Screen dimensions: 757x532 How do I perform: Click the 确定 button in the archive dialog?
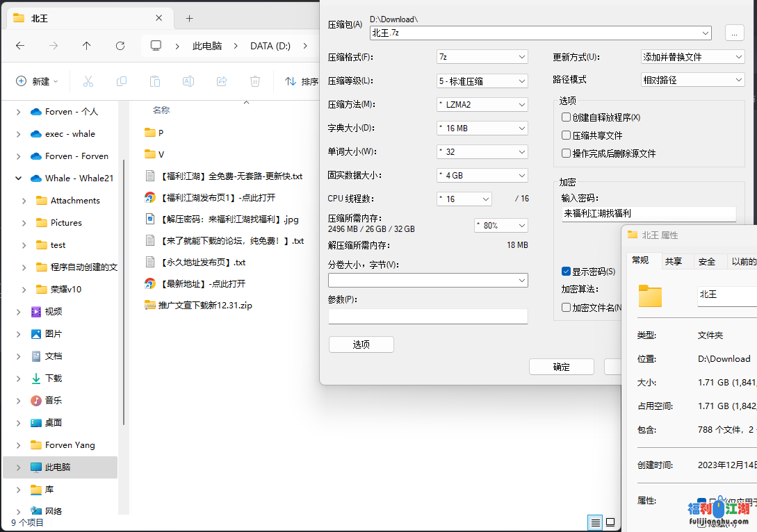click(561, 367)
